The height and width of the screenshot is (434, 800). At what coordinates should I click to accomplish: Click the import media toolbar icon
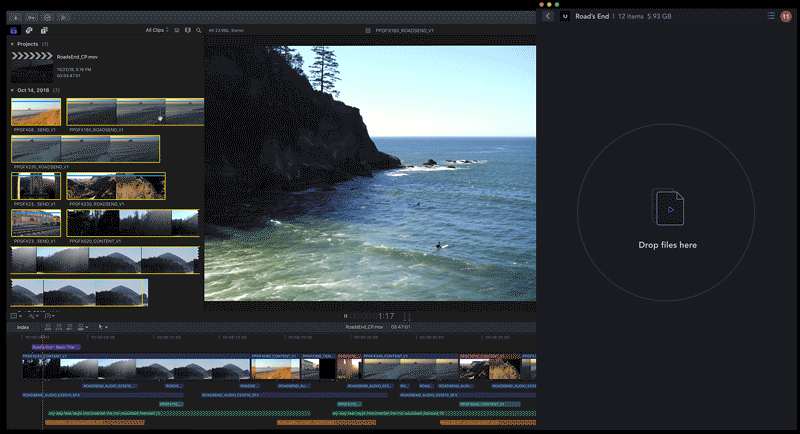coord(16,17)
